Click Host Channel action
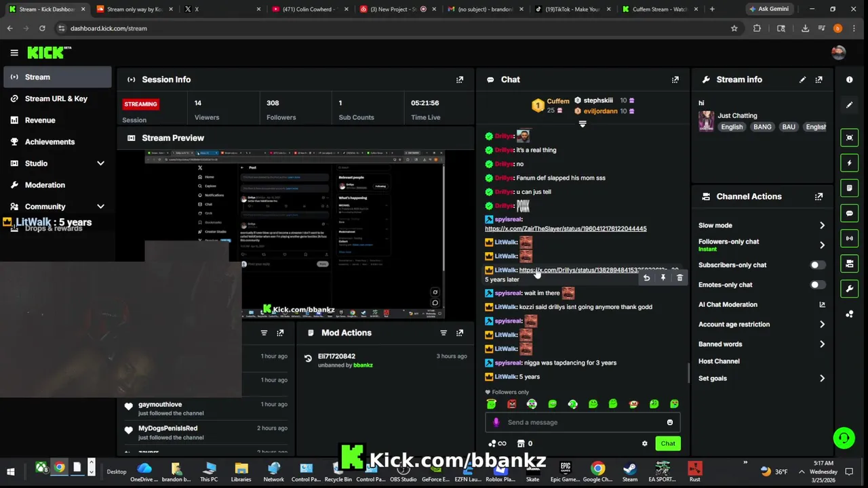 click(x=719, y=361)
